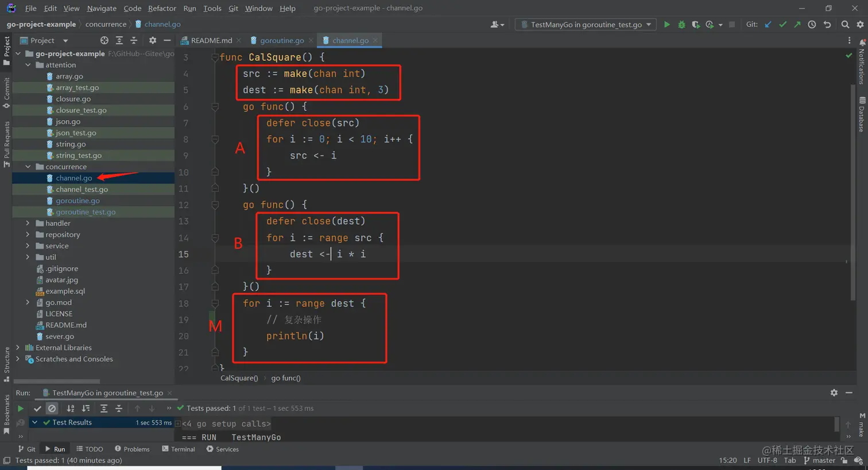Viewport: 868px width, 470px height.
Task: Run TestManyGo with the green play button in the top toolbar
Action: 666,25
